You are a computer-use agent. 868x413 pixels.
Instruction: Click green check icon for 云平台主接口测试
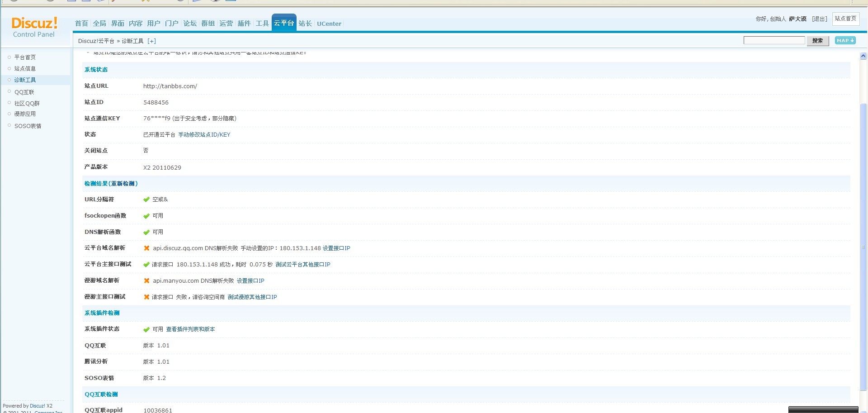click(x=146, y=264)
